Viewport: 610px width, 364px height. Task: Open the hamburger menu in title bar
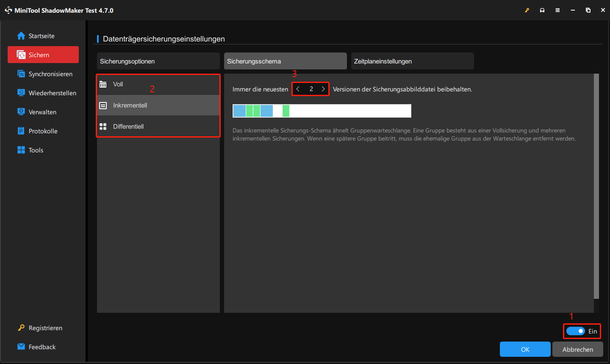[557, 10]
